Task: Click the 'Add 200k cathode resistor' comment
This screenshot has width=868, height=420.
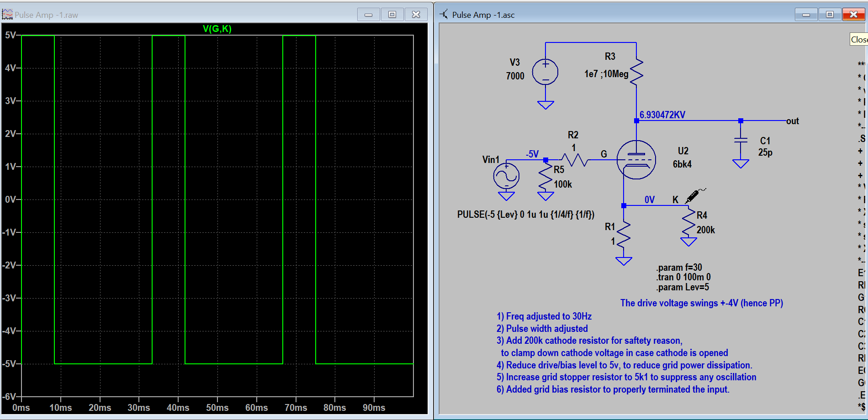Action: 589,341
